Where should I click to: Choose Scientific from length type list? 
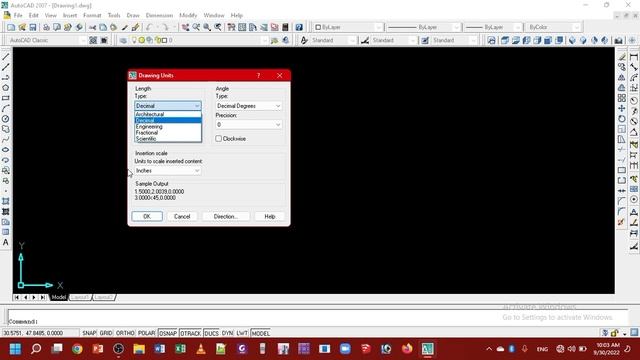point(168,139)
